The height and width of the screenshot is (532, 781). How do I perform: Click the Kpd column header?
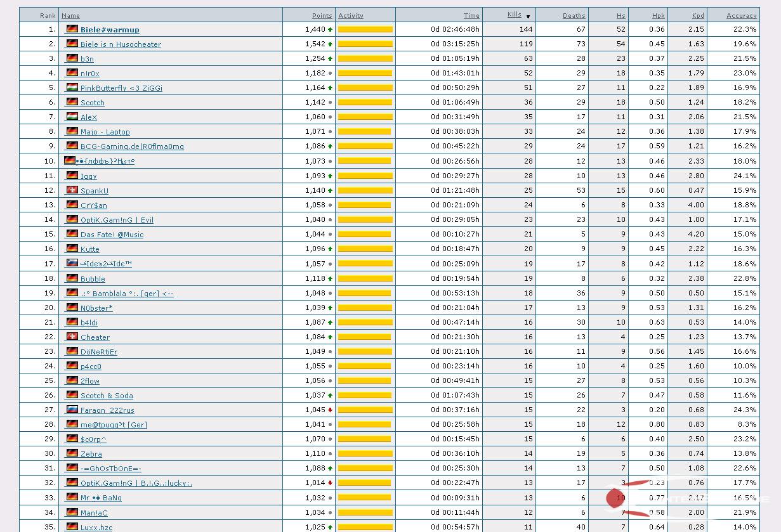(x=698, y=15)
